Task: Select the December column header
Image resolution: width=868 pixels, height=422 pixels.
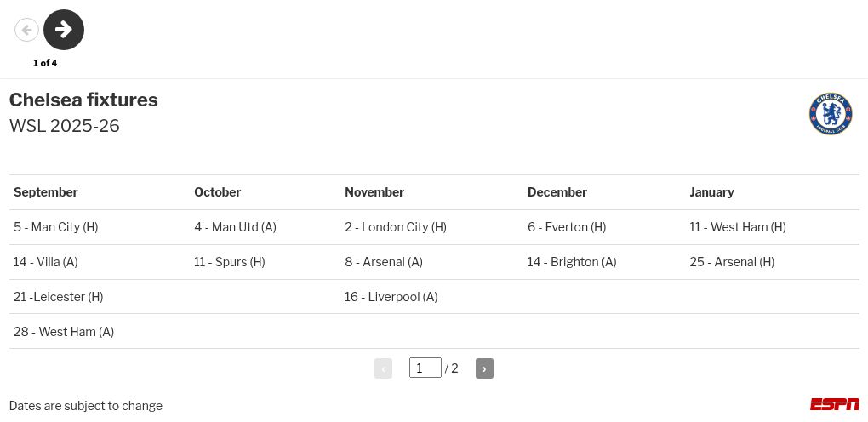Action: point(557,192)
